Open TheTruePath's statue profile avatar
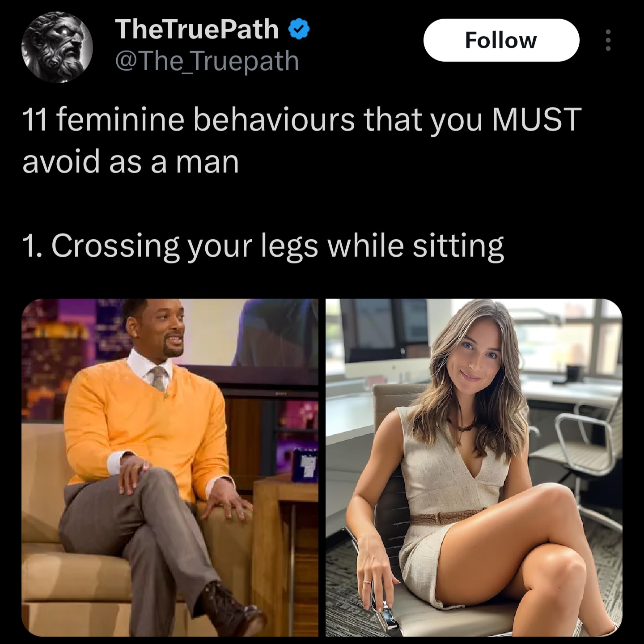 (x=57, y=47)
